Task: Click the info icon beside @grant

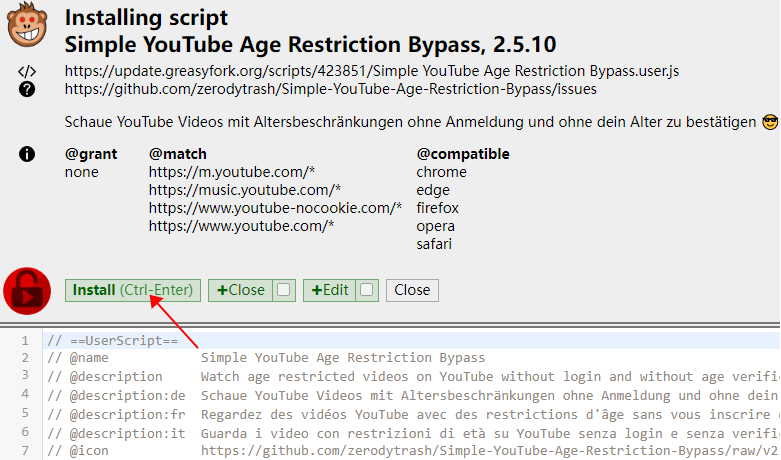Action: coord(27,154)
